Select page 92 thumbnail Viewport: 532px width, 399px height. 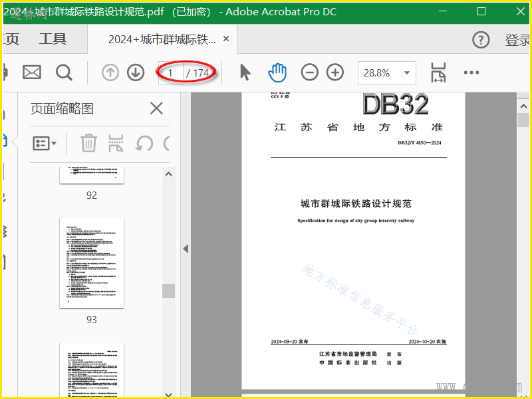(x=92, y=175)
